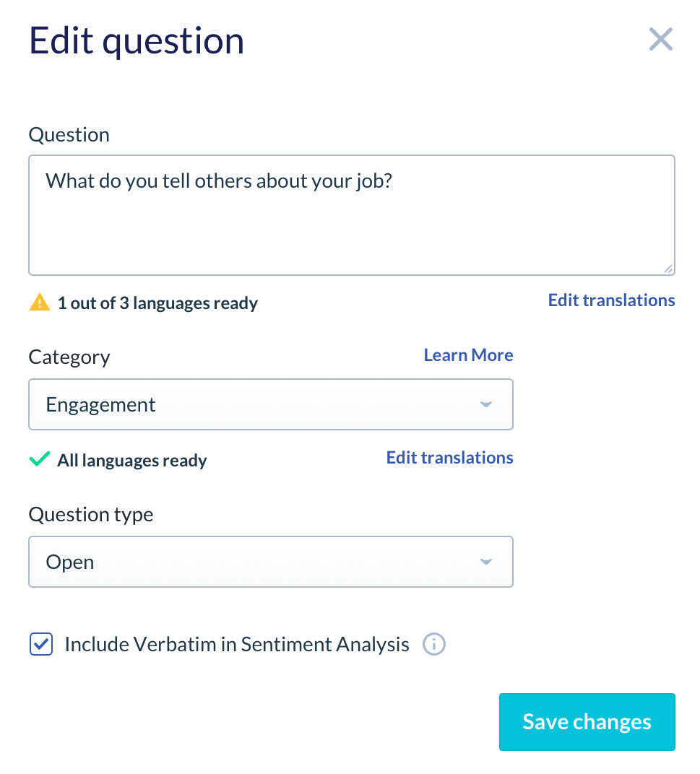Close the Edit question dialog
This screenshot has height=774, width=700.
[x=660, y=40]
